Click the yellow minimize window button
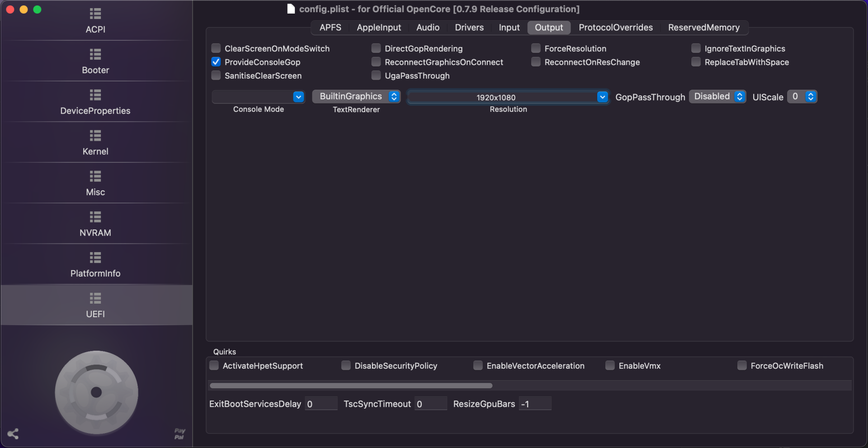Image resolution: width=868 pixels, height=448 pixels. [x=24, y=10]
